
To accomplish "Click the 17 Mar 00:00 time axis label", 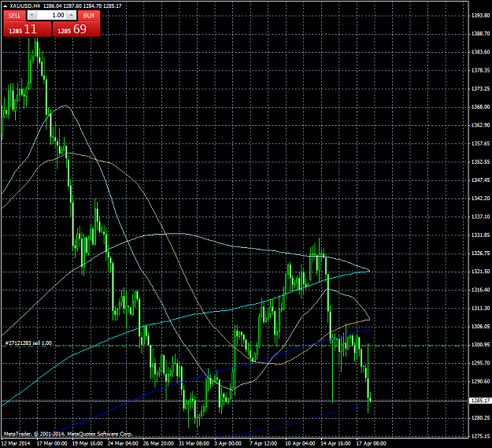I will (52, 443).
